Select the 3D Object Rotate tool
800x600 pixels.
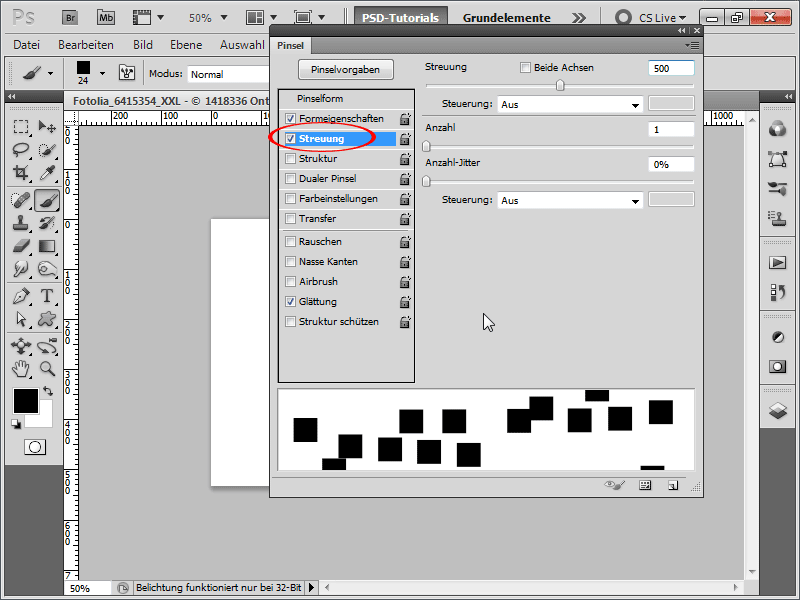click(x=21, y=346)
